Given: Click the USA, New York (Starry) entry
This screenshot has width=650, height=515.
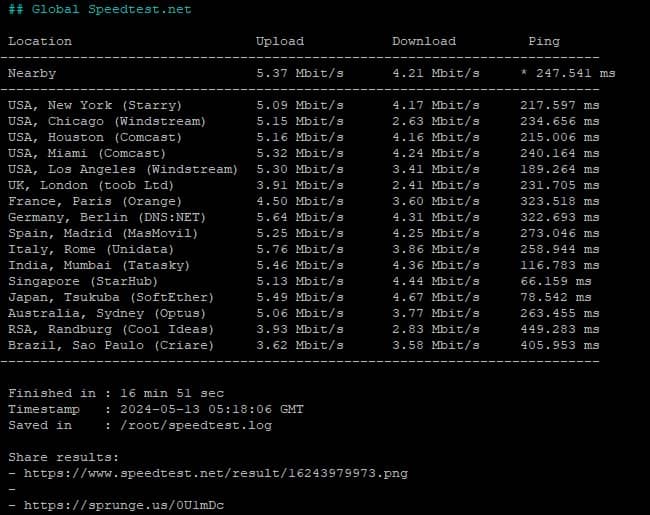Looking at the screenshot, I should tap(95, 105).
